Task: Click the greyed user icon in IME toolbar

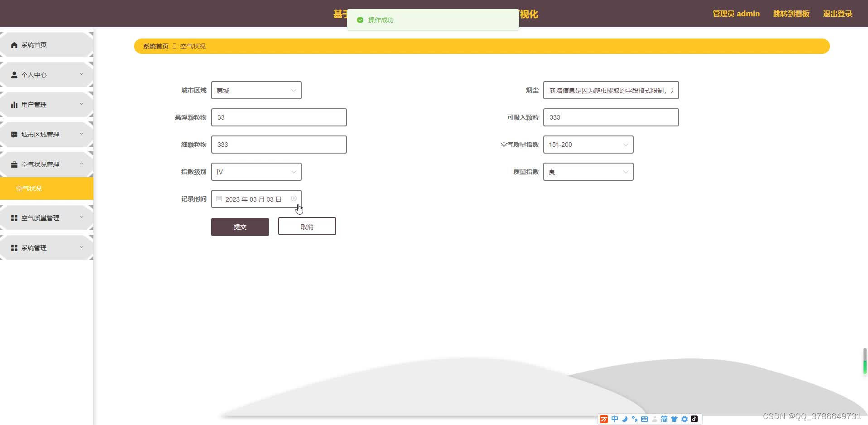Action: [655, 419]
